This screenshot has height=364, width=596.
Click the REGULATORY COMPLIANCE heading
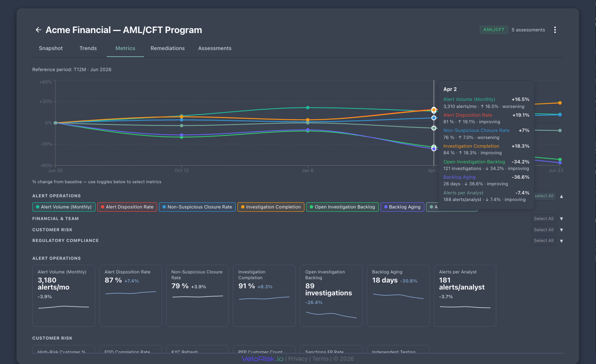(x=65, y=241)
